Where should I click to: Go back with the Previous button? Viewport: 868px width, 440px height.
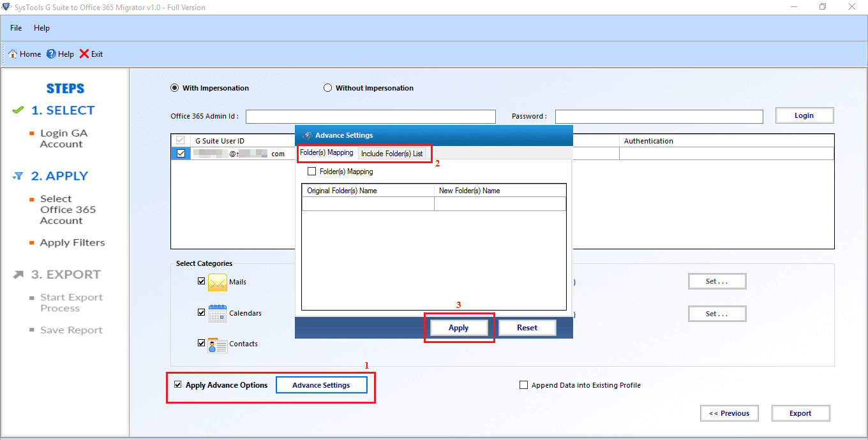click(729, 413)
